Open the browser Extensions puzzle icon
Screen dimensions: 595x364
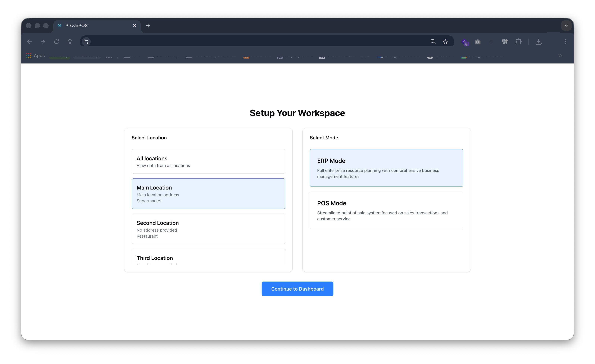click(518, 42)
